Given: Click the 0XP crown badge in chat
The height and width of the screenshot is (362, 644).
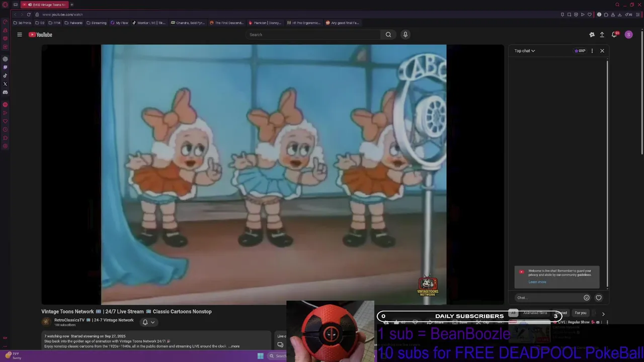Looking at the screenshot, I should point(580,51).
